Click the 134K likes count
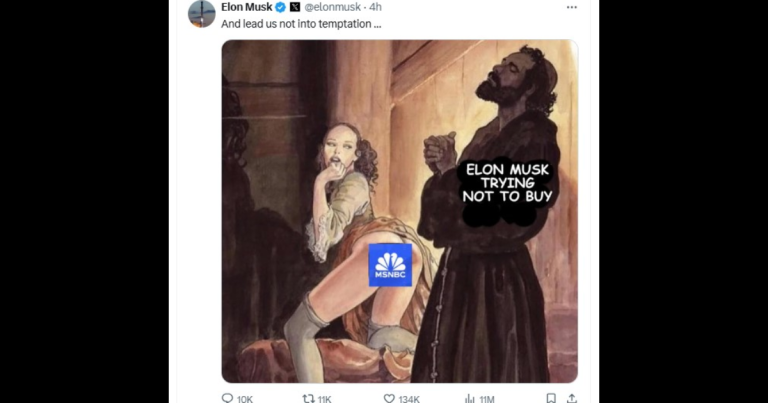The height and width of the screenshot is (403, 768). click(409, 399)
